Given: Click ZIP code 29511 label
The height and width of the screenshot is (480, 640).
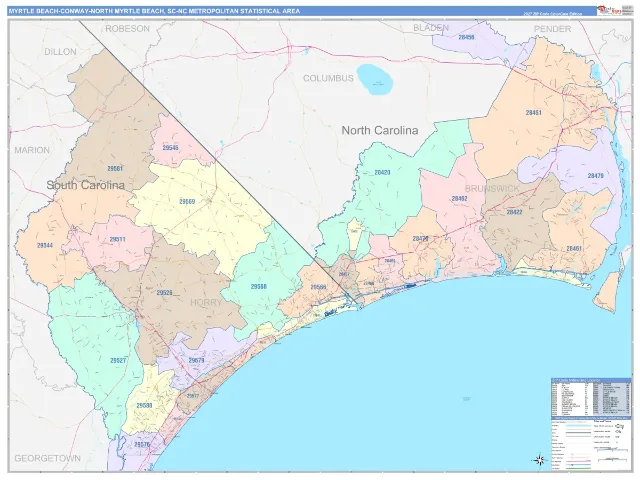Looking at the screenshot, I should [117, 240].
